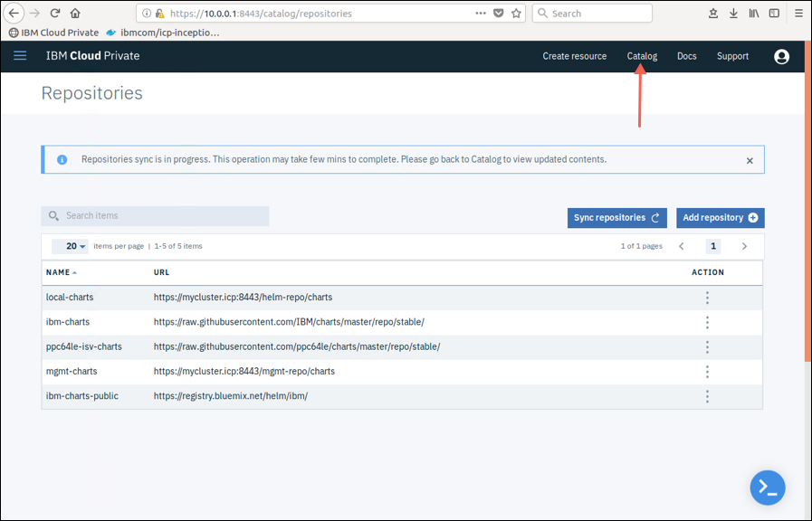Open browser downloads icon
812x521 pixels.
click(x=733, y=14)
